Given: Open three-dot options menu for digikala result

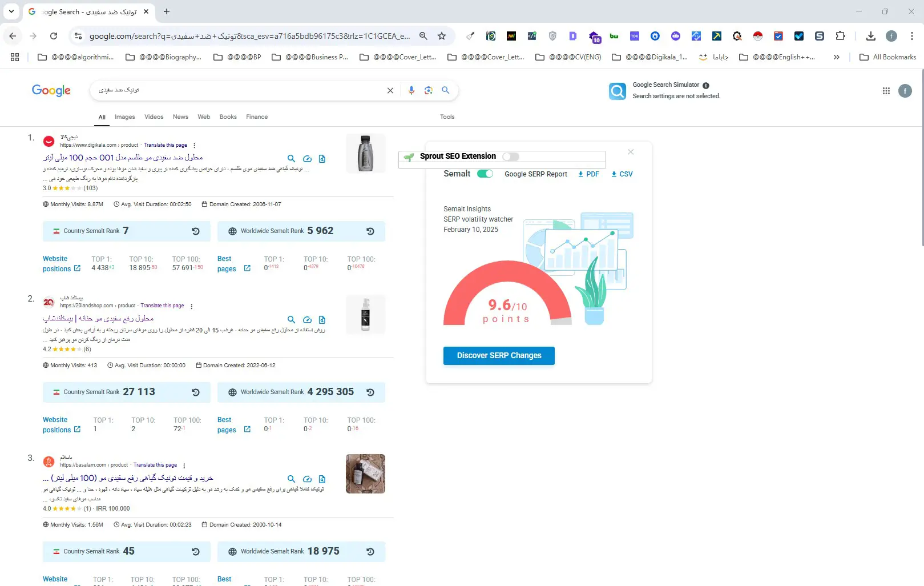Looking at the screenshot, I should click(195, 145).
